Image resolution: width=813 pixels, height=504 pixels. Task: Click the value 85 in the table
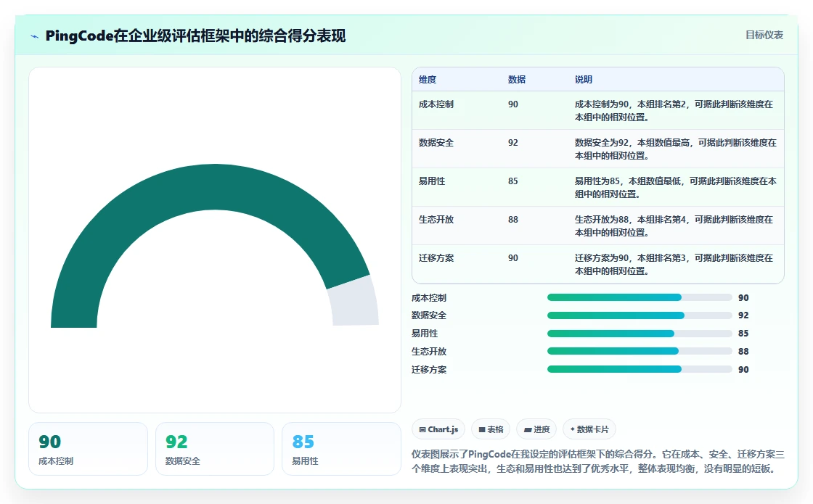click(x=512, y=181)
